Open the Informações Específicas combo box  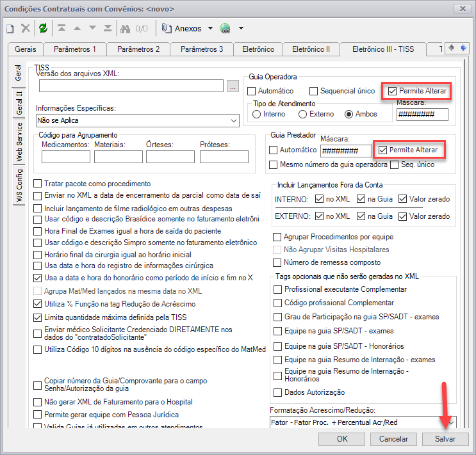point(138,120)
